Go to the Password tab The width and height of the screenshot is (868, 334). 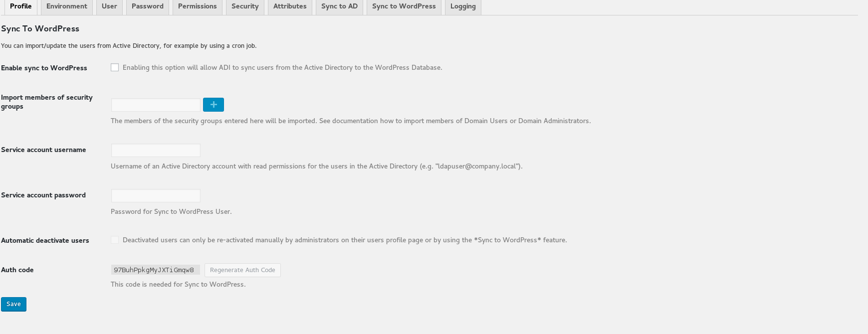148,6
